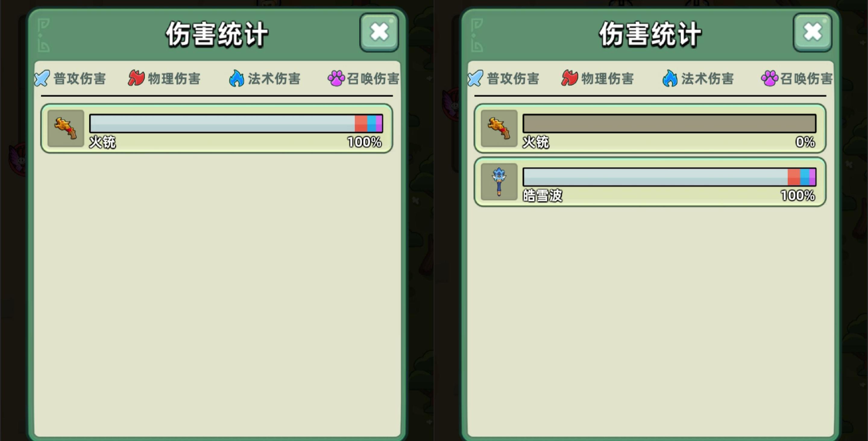
Task: Click the blue flame icon in right panel
Action: pyautogui.click(x=670, y=78)
